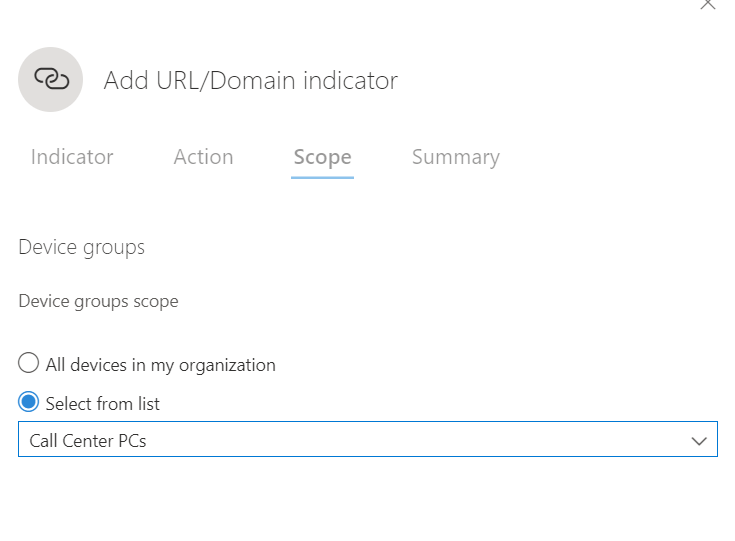Image resolution: width=735 pixels, height=541 pixels.
Task: Expand the device group dropdown chevron
Action: (x=699, y=440)
